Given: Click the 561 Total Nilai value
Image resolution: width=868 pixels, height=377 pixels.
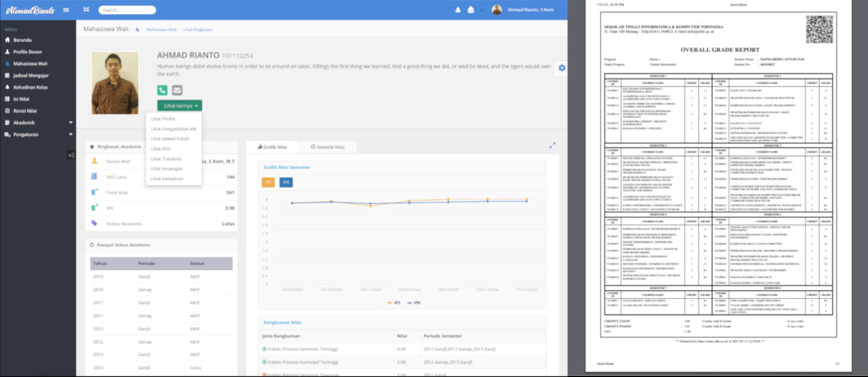Looking at the screenshot, I should [230, 193].
